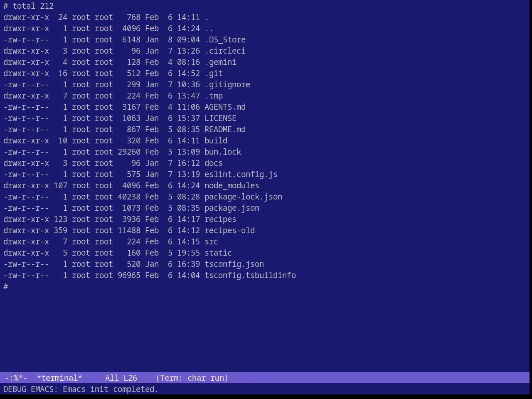Click the DEBUG EMACS echo area message

point(81,389)
